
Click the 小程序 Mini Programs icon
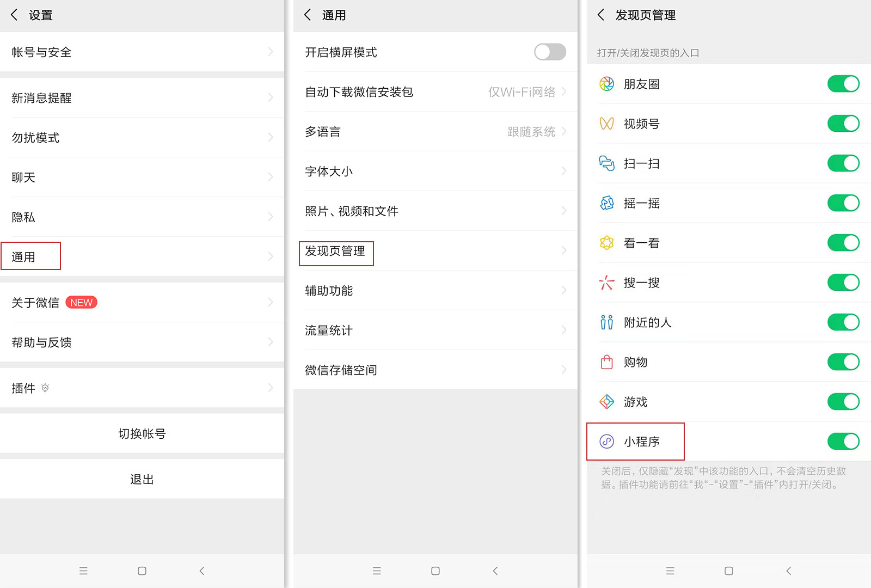click(606, 442)
